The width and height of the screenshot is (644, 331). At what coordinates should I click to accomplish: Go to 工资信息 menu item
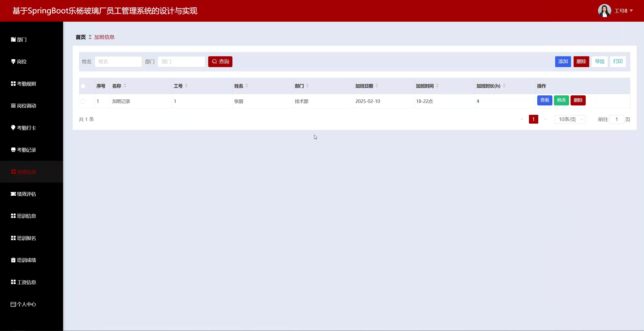(26, 282)
